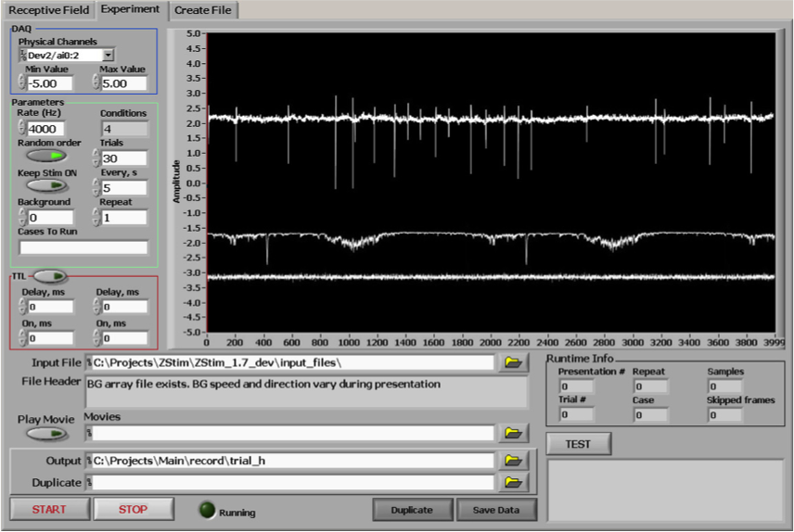This screenshot has height=532, width=794.
Task: Click the Cases To Run field
Action: click(83, 247)
